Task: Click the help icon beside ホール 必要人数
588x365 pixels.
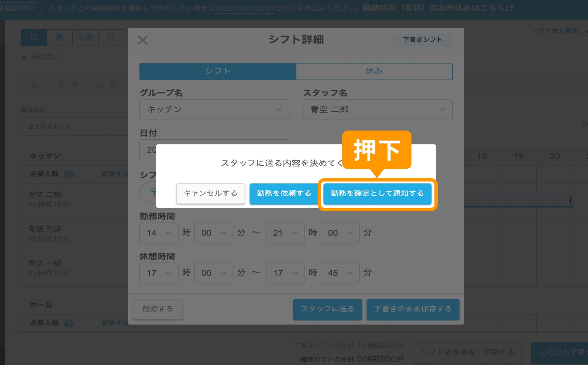Action: tap(69, 323)
